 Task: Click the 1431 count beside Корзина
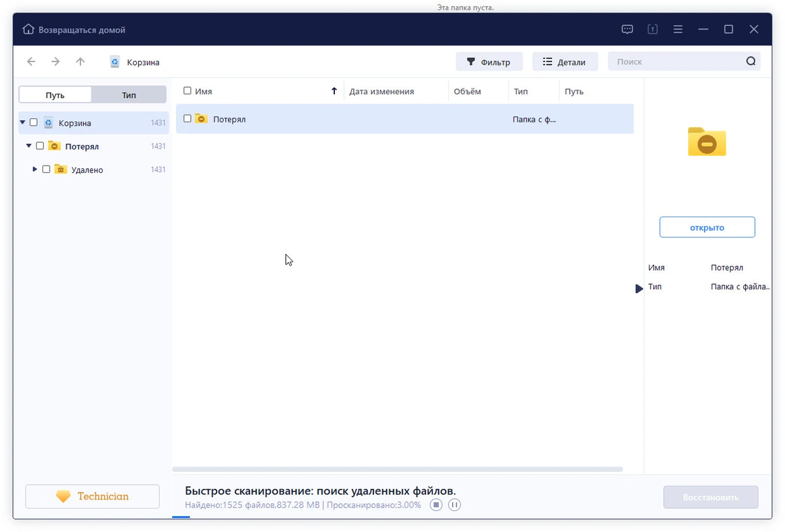pos(158,123)
